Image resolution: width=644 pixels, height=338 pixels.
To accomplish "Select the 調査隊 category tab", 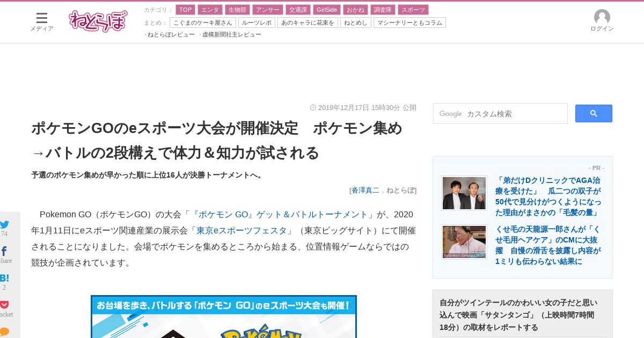I will [x=383, y=10].
